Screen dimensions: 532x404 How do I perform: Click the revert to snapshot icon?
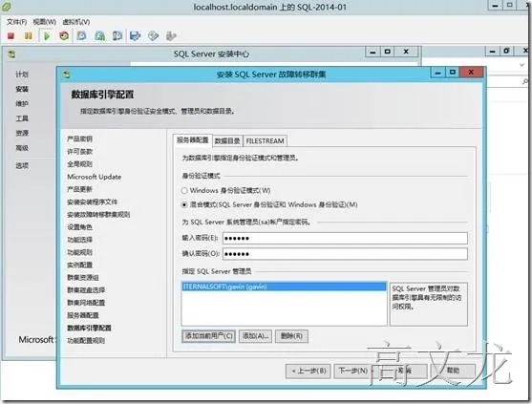pos(99,35)
